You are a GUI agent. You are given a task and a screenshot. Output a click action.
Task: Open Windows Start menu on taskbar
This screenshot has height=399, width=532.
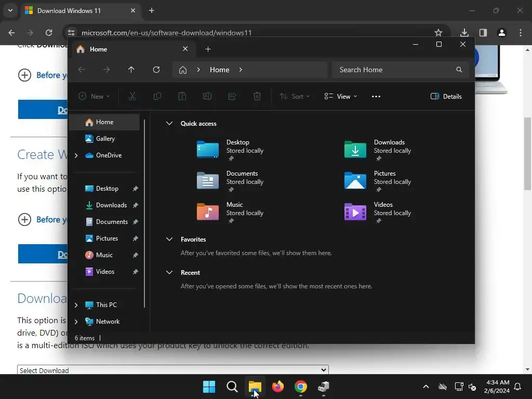(x=209, y=387)
